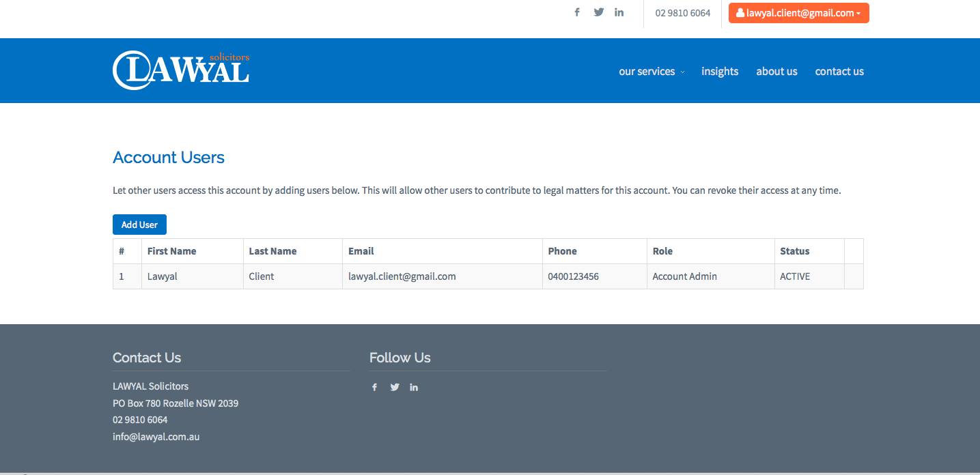Expand the our services menu
Viewport: 980px width, 475px height.
tap(651, 72)
